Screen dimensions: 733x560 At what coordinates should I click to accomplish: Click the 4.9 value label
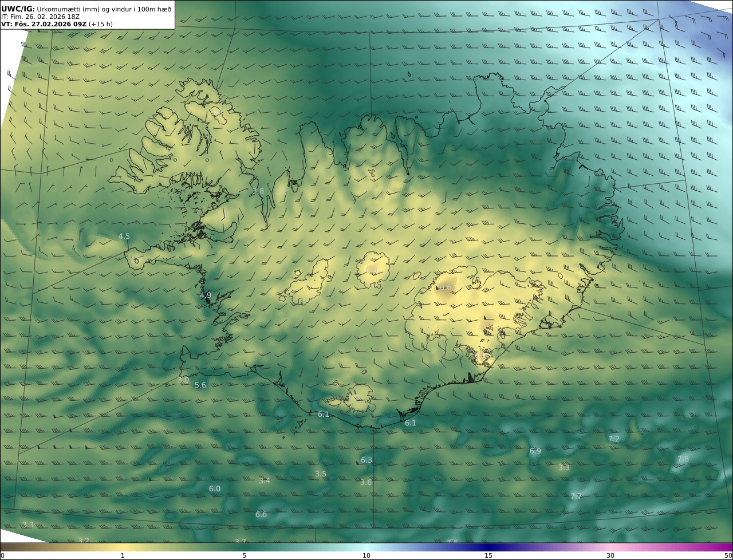[206, 295]
